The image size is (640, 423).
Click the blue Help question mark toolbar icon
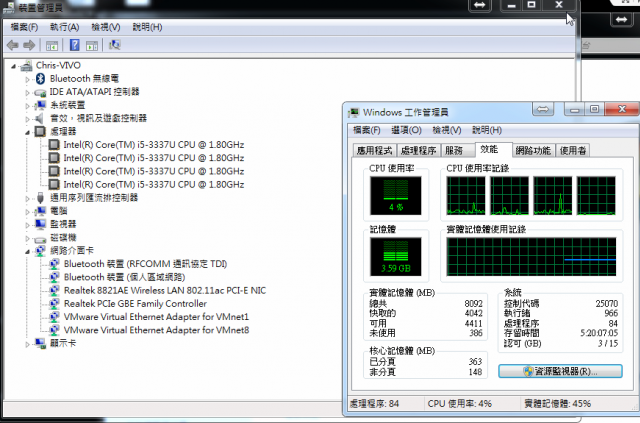(74, 45)
